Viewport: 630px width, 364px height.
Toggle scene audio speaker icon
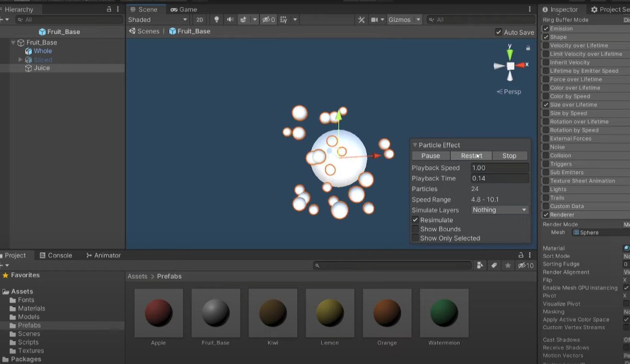click(x=230, y=20)
